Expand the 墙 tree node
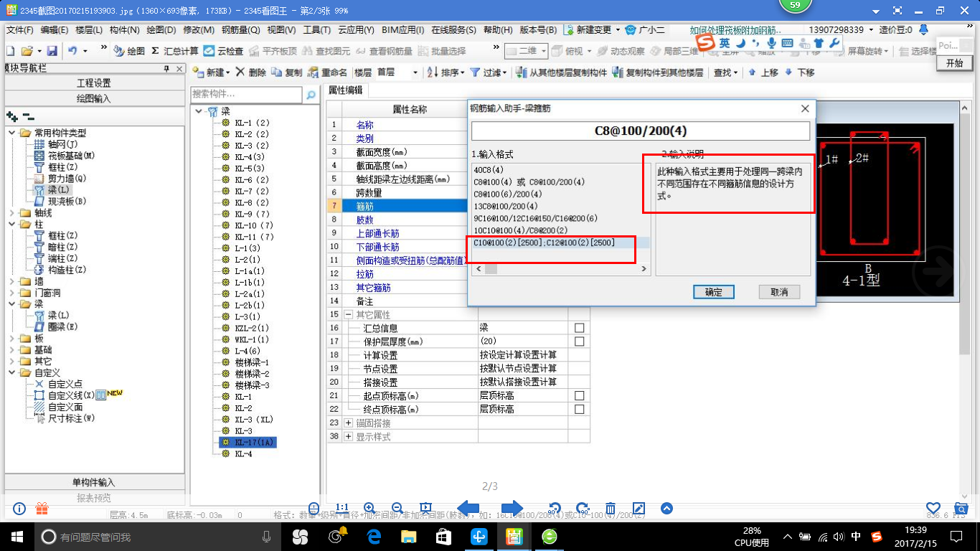The width and height of the screenshot is (980, 551). [x=12, y=282]
